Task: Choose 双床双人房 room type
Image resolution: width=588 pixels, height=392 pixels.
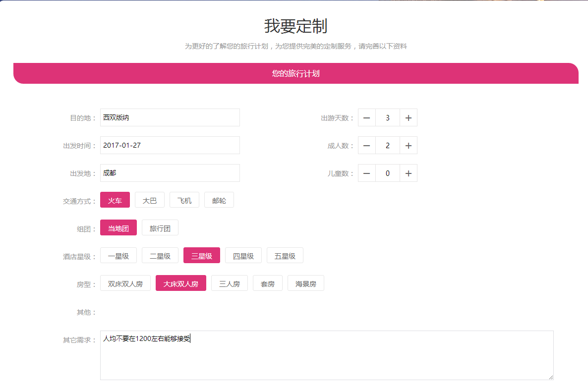Action: [x=125, y=283]
